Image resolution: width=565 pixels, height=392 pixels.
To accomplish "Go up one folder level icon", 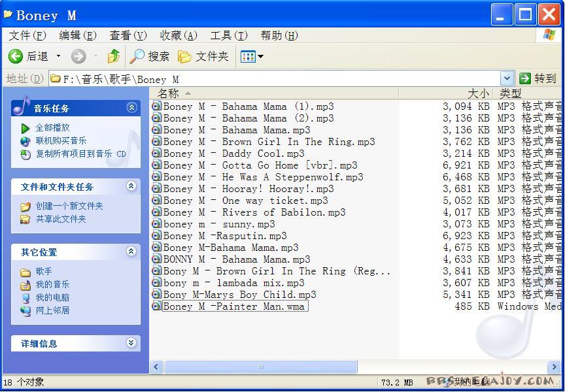I will (114, 56).
